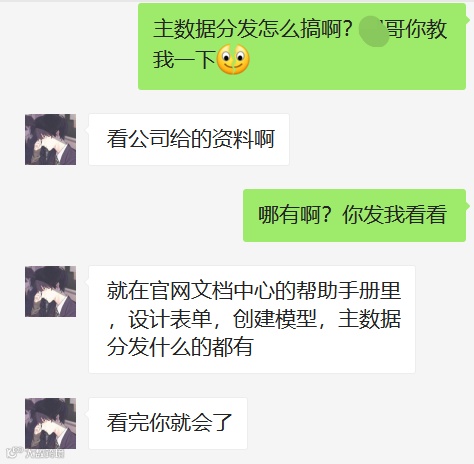Click the words "我一下" before the emoji

(184, 60)
